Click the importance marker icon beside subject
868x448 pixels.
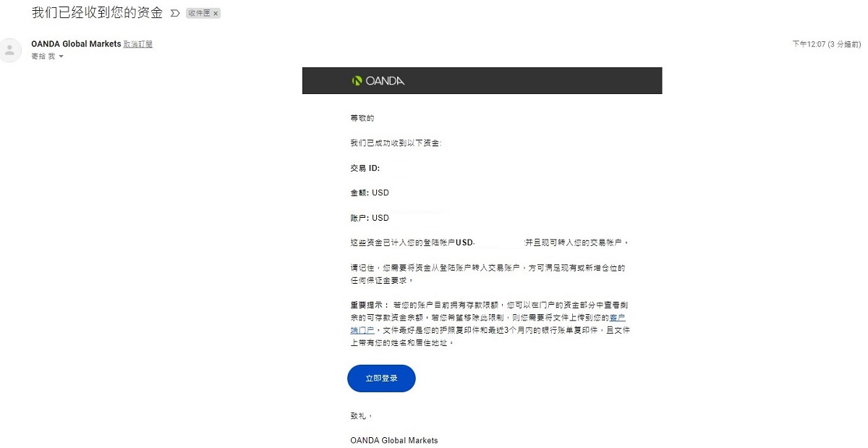(174, 14)
